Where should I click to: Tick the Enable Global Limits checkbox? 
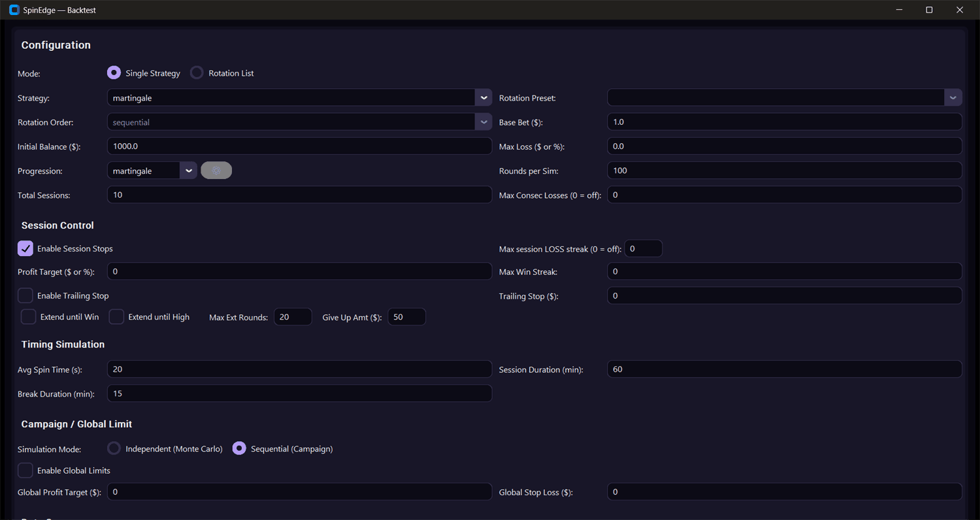coord(25,470)
